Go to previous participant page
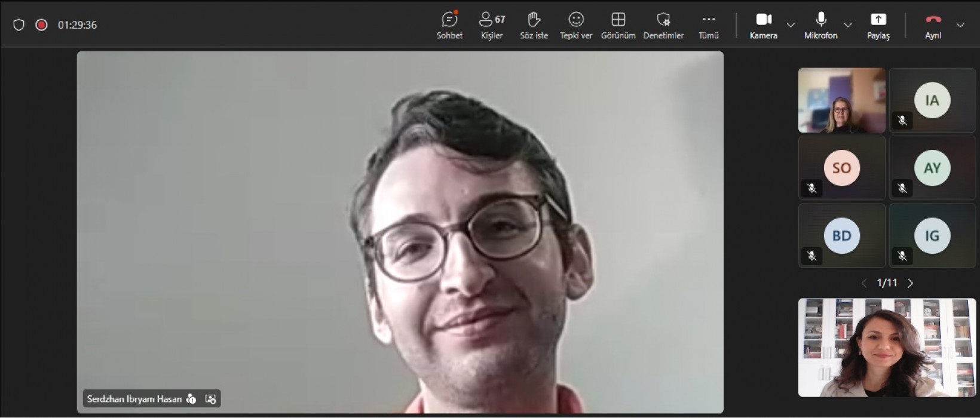Screen dimensions: 980x418 [863, 283]
